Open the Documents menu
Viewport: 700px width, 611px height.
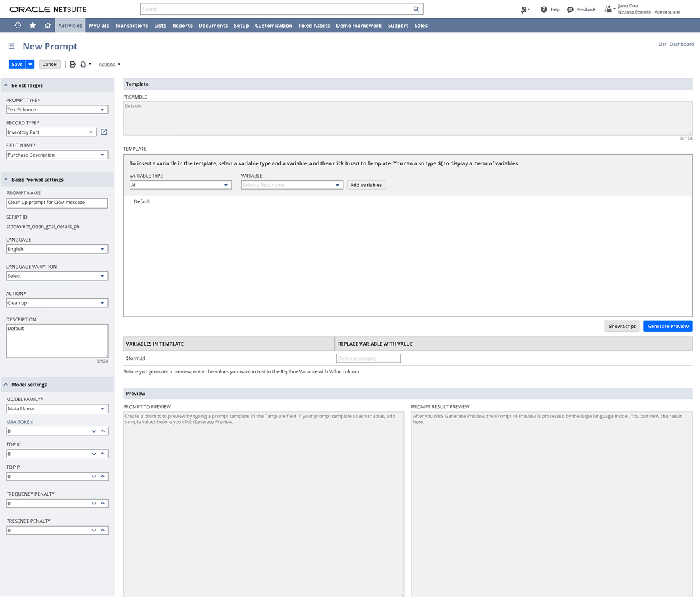pos(213,26)
